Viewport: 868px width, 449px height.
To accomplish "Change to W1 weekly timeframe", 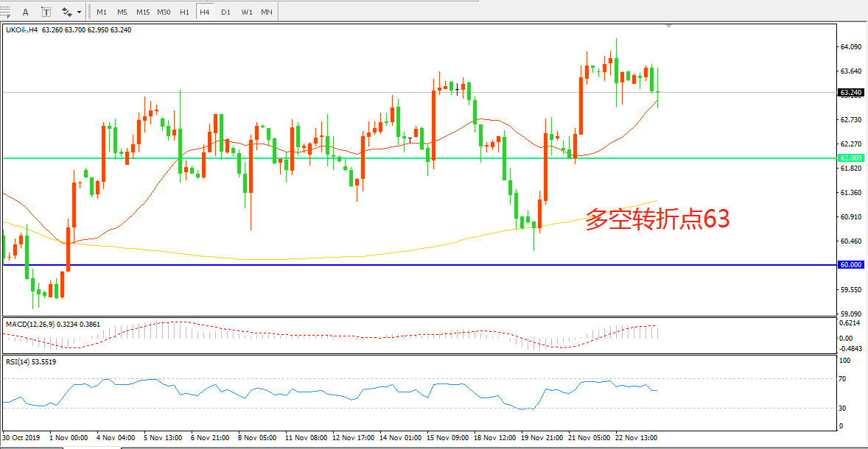I will [246, 12].
